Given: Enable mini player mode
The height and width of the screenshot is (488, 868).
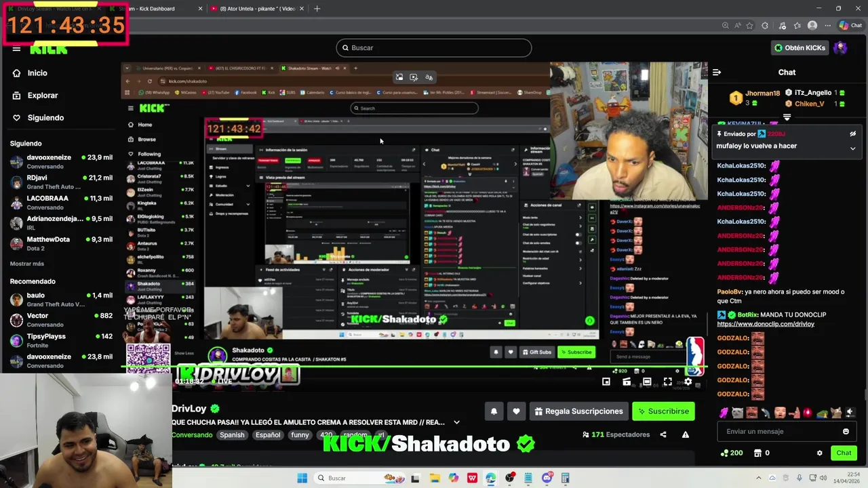Looking at the screenshot, I should (606, 382).
